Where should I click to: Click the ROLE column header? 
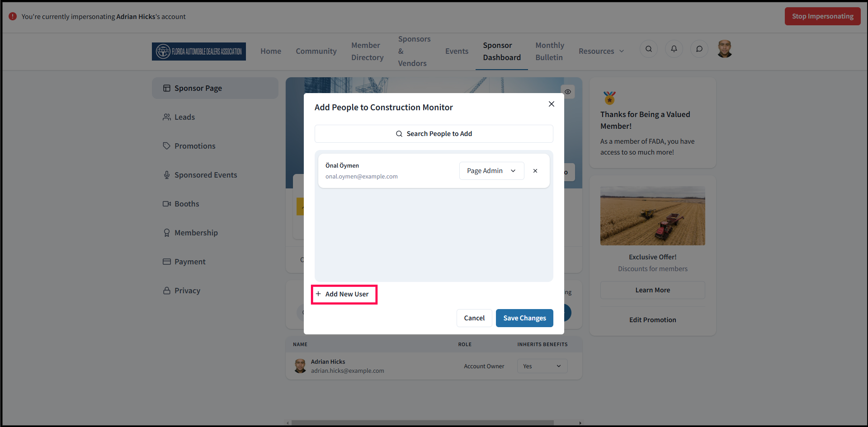point(465,344)
